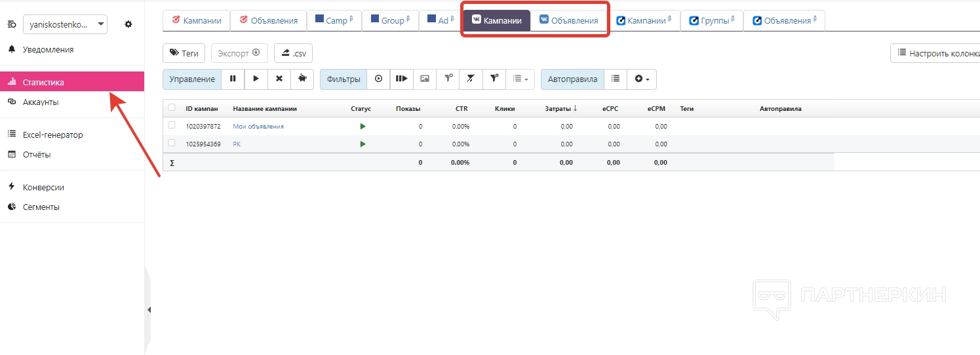Screen dimensions: 980x355
Task: Expand the Автоправила plus dropdown
Action: pos(642,79)
